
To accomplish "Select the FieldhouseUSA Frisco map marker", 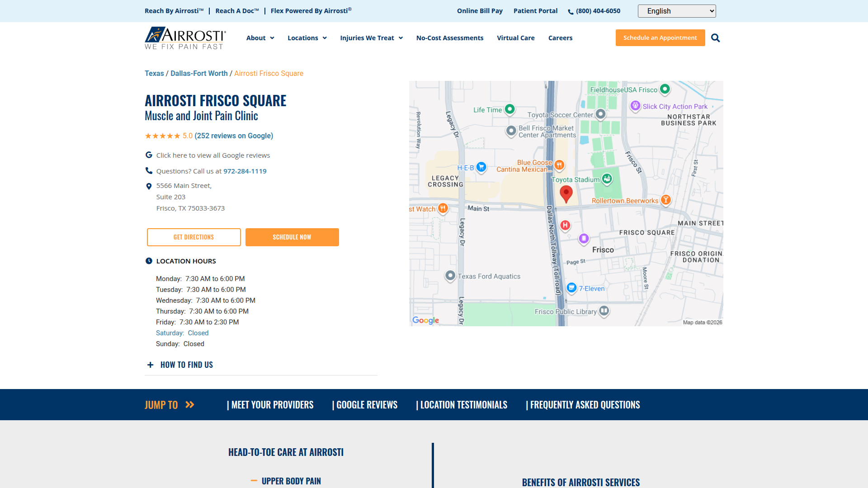I will click(x=665, y=89).
